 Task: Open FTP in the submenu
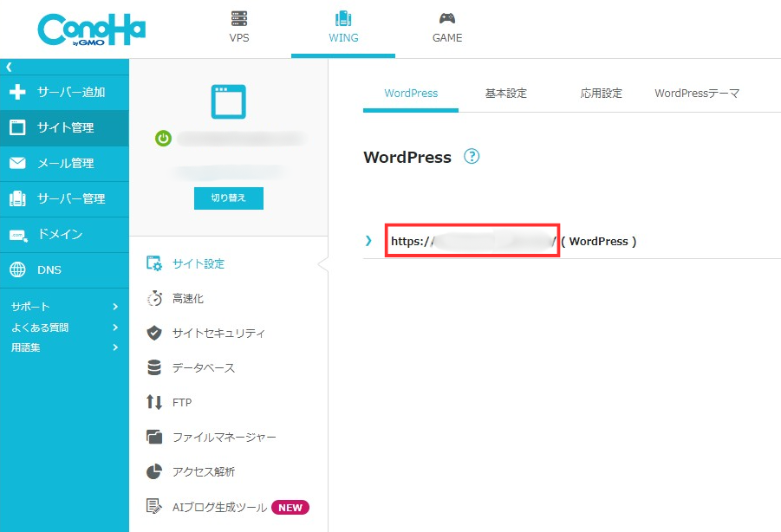coord(182,403)
